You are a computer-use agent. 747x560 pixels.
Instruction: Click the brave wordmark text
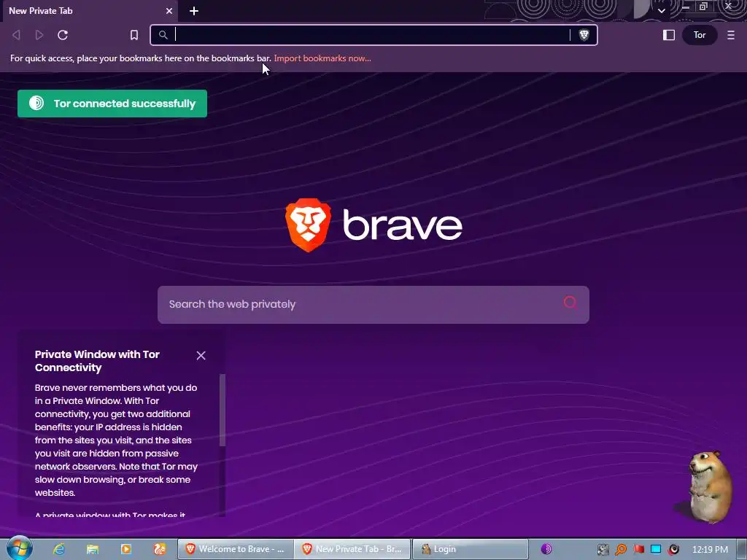(403, 224)
